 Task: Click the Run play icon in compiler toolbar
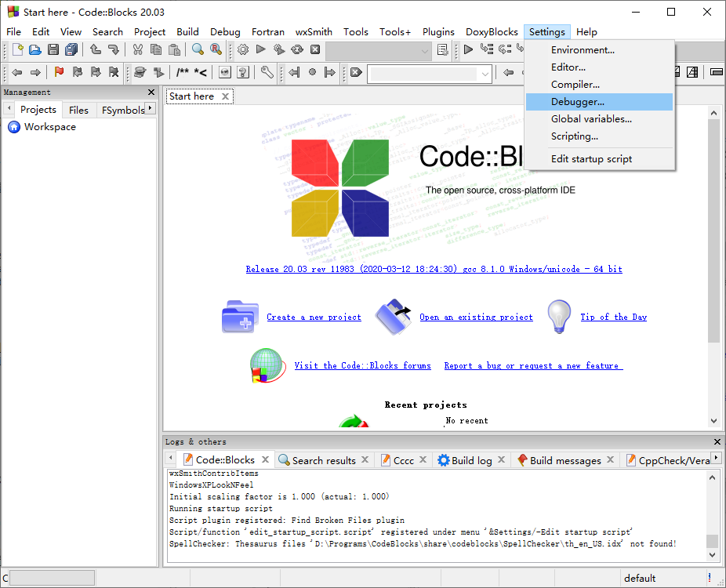260,49
